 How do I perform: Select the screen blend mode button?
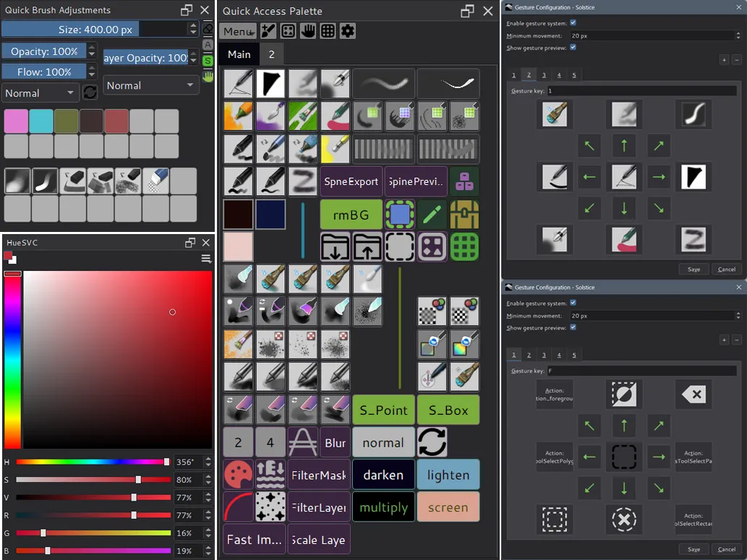coord(448,507)
